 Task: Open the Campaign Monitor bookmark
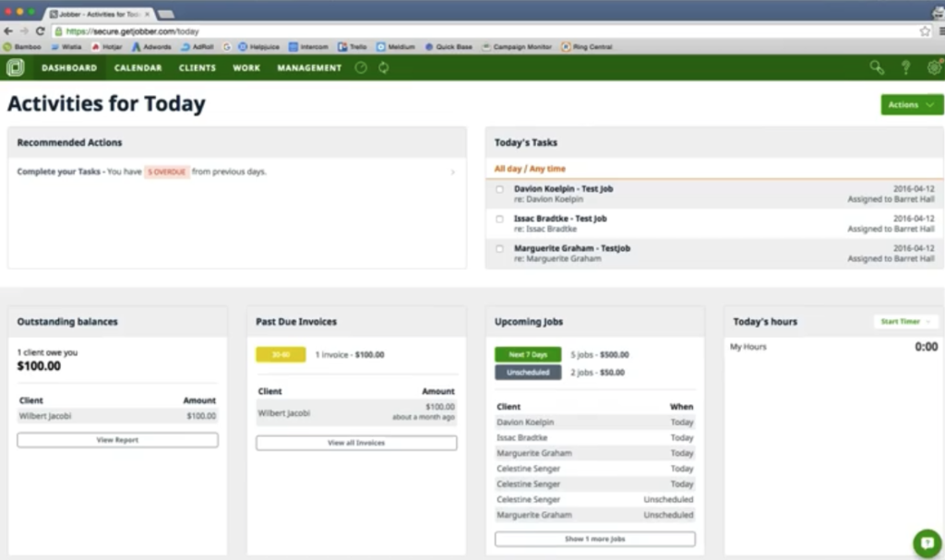tap(517, 46)
